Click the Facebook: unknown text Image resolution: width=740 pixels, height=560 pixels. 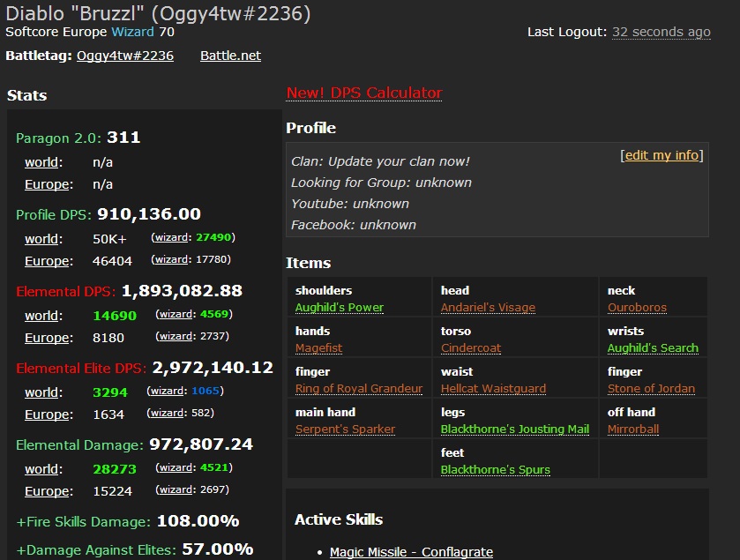[x=354, y=226]
